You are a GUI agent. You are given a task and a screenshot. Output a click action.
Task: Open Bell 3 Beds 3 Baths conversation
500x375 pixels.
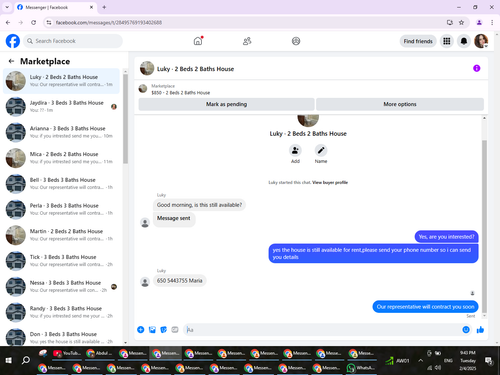[x=61, y=183]
